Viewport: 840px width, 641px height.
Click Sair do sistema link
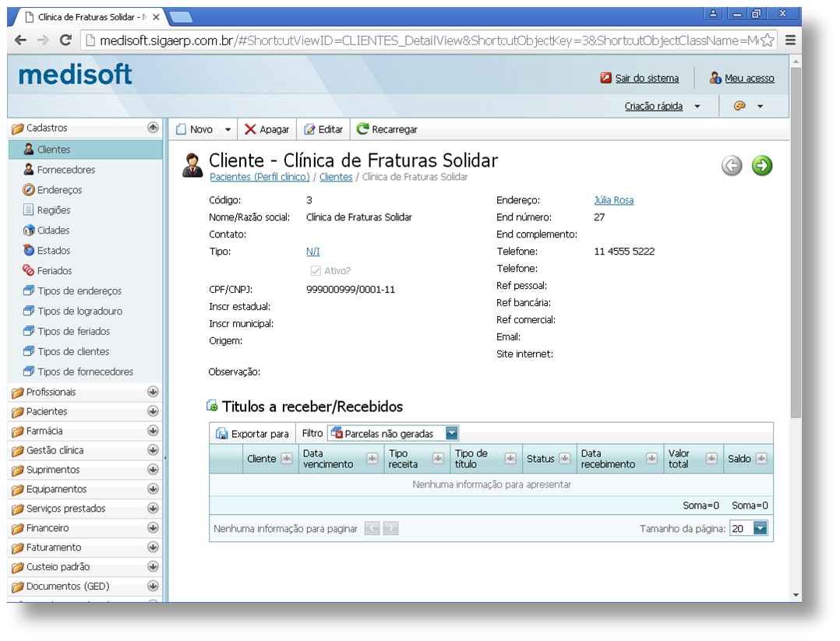(x=647, y=78)
